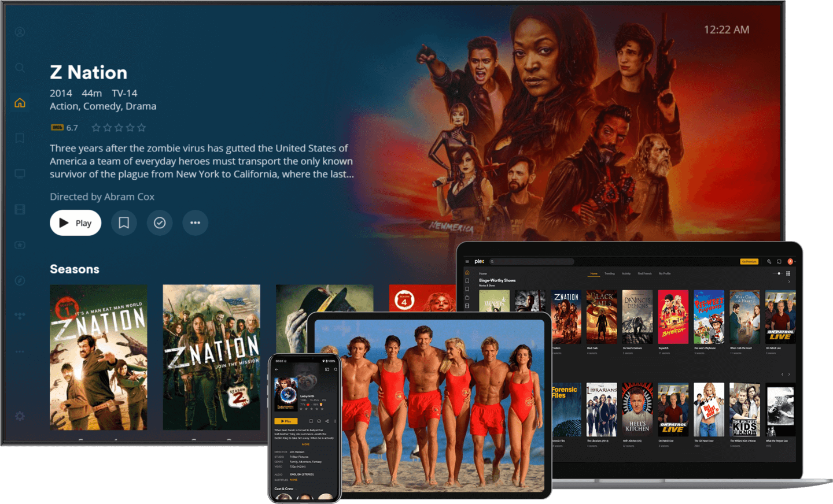Change subtitles NONE on phone

pyautogui.click(x=294, y=480)
